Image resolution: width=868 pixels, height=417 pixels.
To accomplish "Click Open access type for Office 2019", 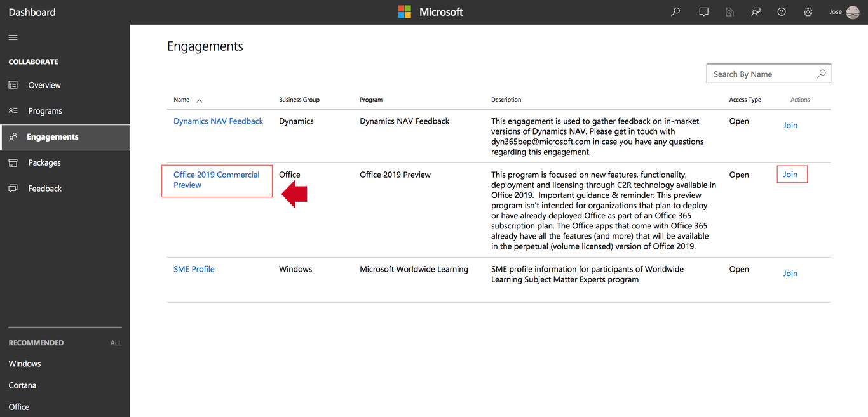I will pos(739,175).
